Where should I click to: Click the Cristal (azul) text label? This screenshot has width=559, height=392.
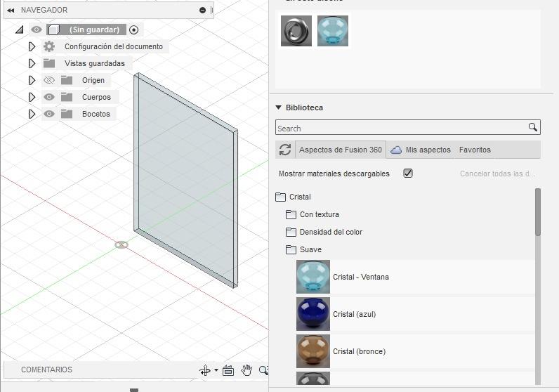[x=355, y=314]
